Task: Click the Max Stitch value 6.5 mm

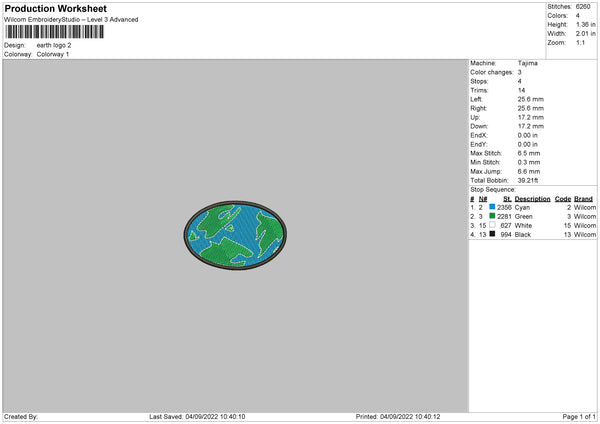Action: (x=529, y=153)
